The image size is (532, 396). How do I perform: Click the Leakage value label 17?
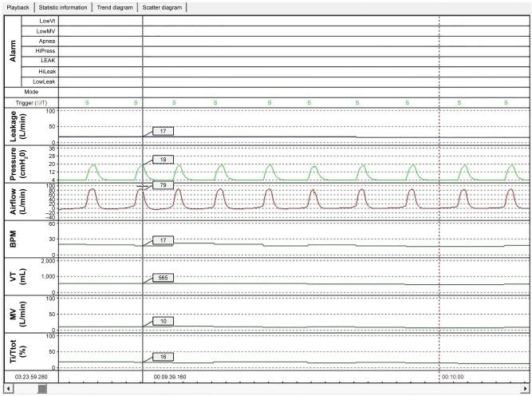tap(163, 131)
